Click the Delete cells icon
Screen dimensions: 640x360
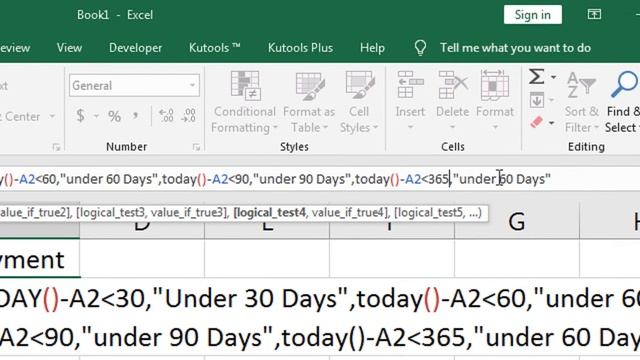pos(453,85)
